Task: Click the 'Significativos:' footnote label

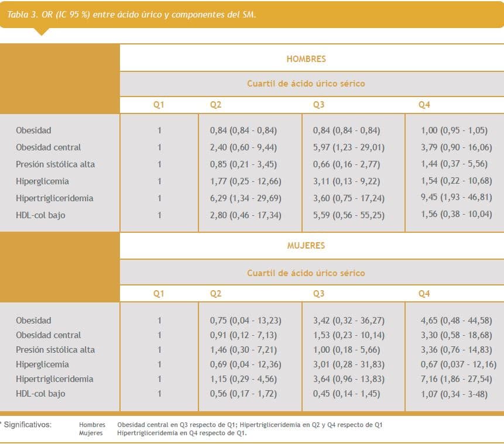Action: click(28, 425)
